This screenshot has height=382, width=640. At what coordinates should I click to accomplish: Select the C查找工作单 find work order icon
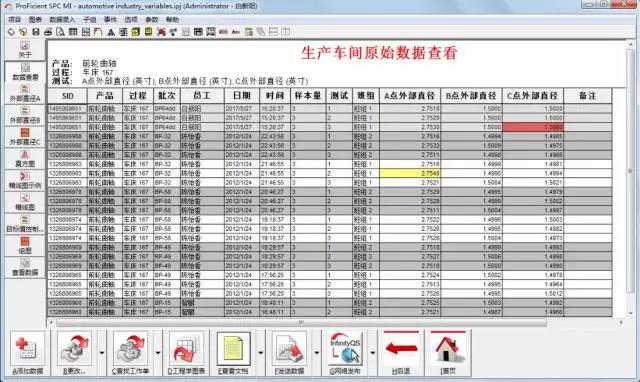[130, 353]
